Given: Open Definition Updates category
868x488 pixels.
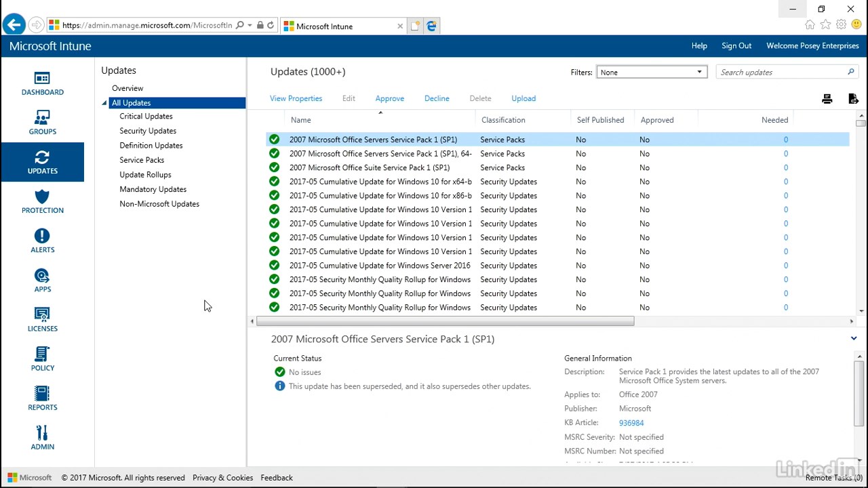Looking at the screenshot, I should [151, 146].
